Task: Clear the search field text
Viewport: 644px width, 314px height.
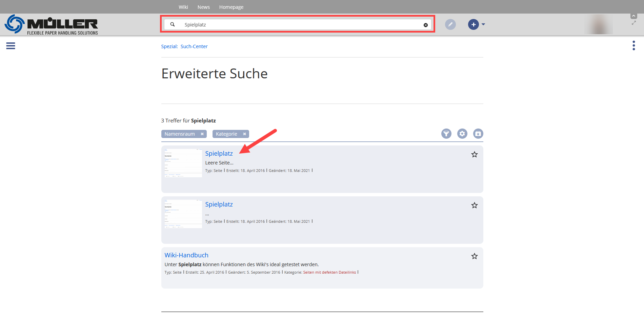Action: (x=425, y=25)
